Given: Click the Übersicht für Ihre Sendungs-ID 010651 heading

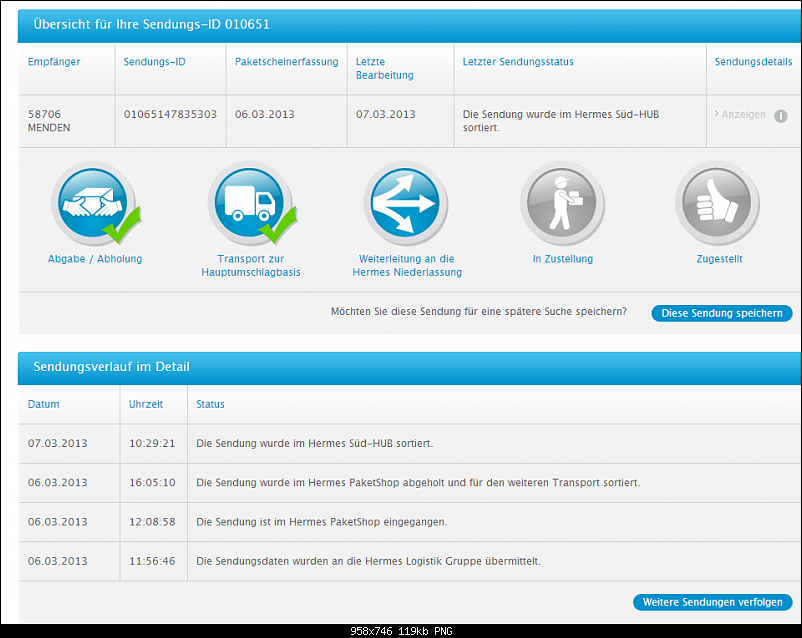Looking at the screenshot, I should tap(151, 25).
